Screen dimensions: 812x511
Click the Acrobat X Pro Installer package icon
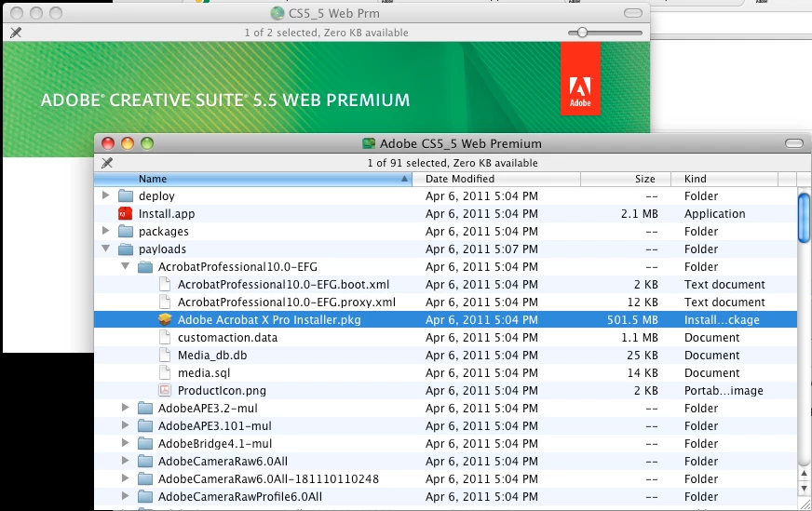click(165, 319)
